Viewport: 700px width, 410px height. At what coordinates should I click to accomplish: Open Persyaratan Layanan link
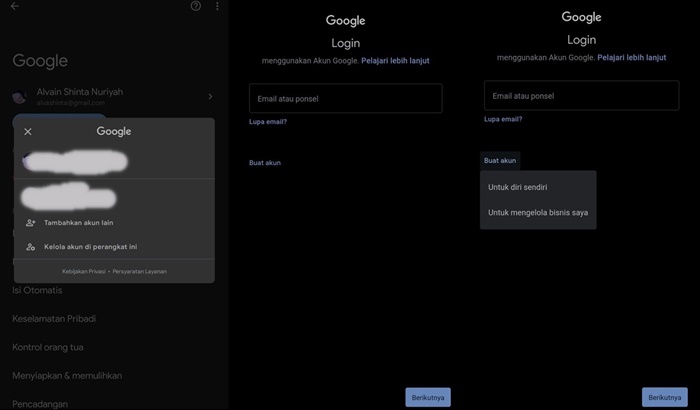tap(139, 271)
